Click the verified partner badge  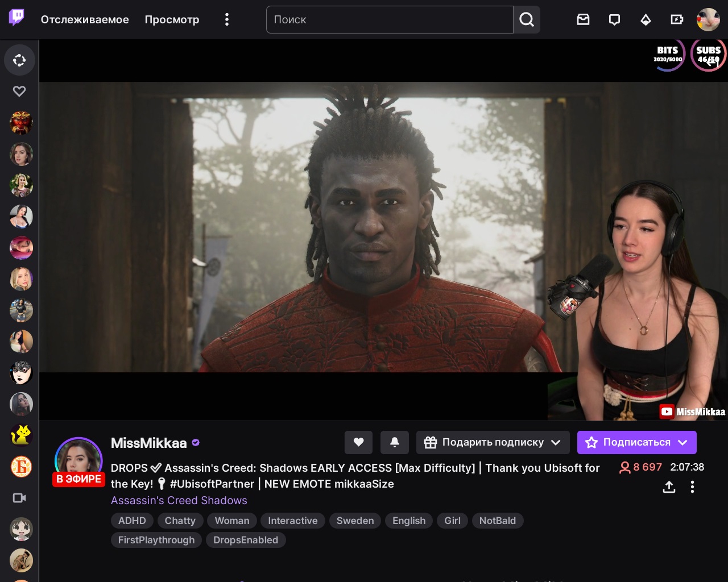click(196, 443)
